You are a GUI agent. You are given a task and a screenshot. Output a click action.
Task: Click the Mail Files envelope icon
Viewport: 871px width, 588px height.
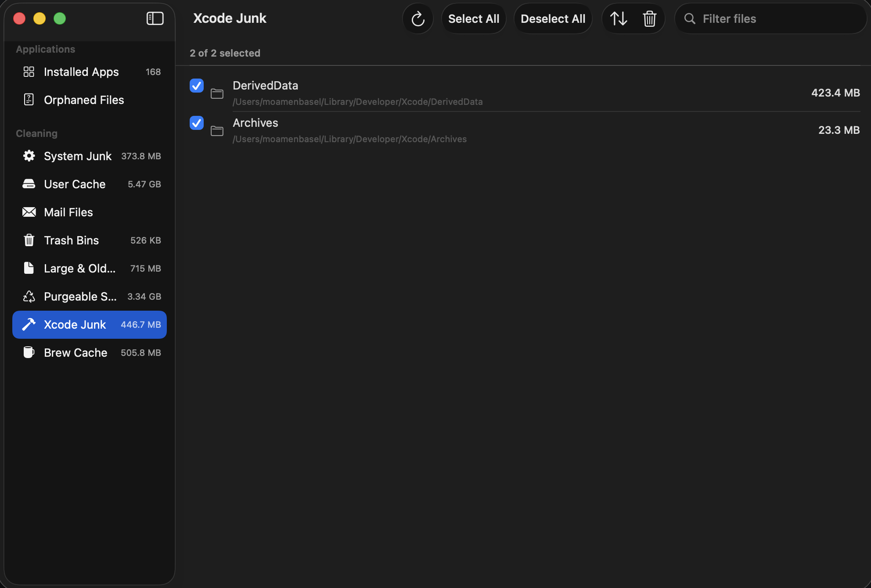point(29,212)
